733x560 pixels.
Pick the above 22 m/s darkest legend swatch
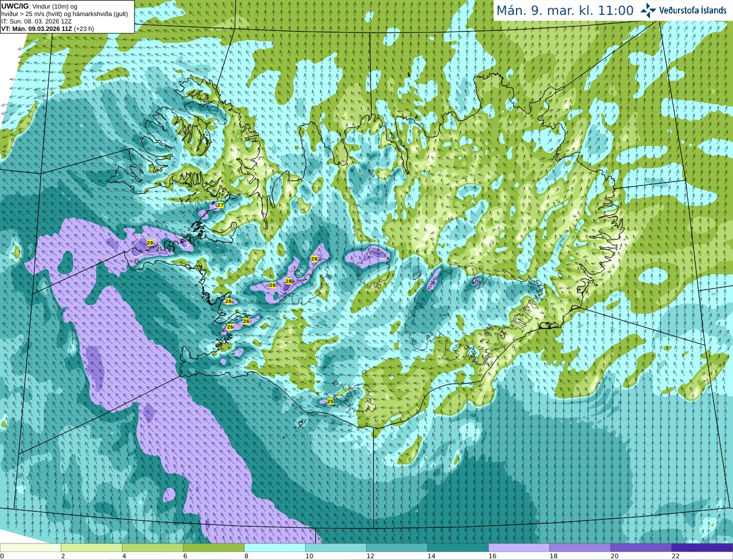[702, 547]
